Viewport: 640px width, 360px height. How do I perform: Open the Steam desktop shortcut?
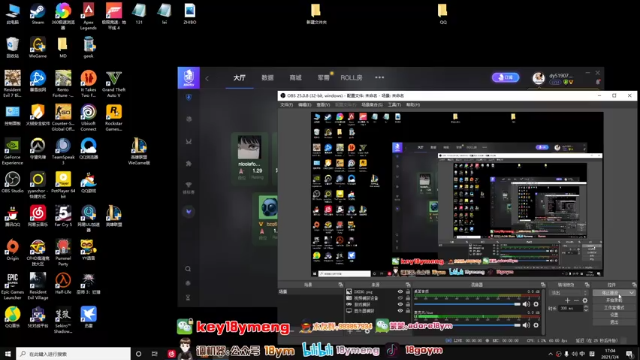pyautogui.click(x=38, y=13)
